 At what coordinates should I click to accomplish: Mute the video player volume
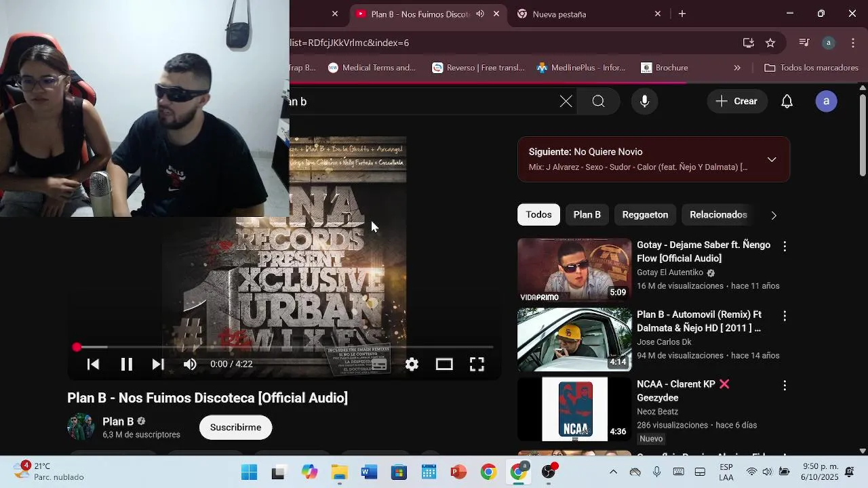click(x=190, y=364)
